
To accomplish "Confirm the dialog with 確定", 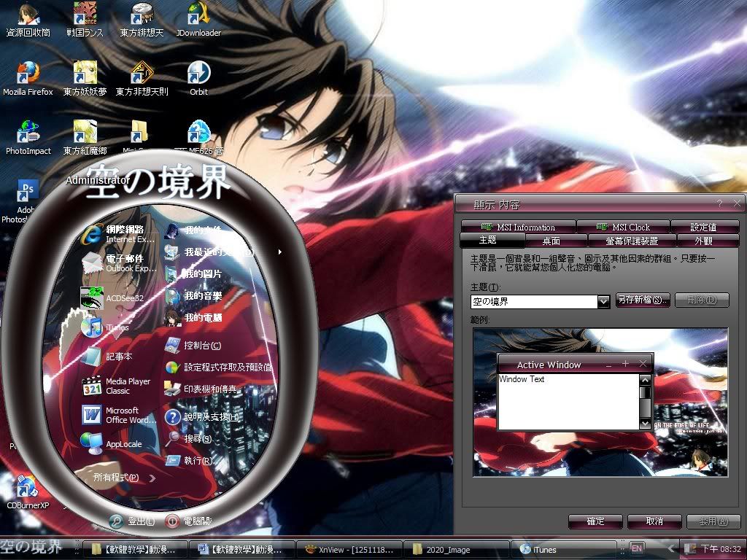I will (x=595, y=521).
